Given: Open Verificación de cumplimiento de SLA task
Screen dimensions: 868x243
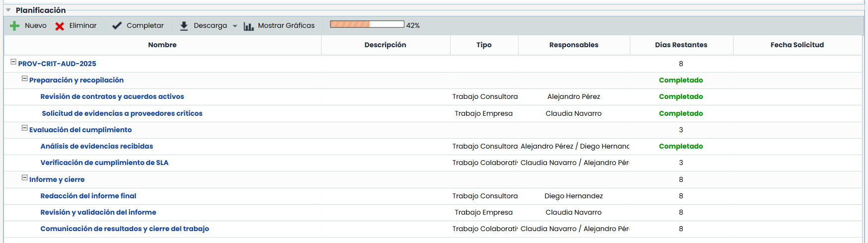Looking at the screenshot, I should [104, 163].
